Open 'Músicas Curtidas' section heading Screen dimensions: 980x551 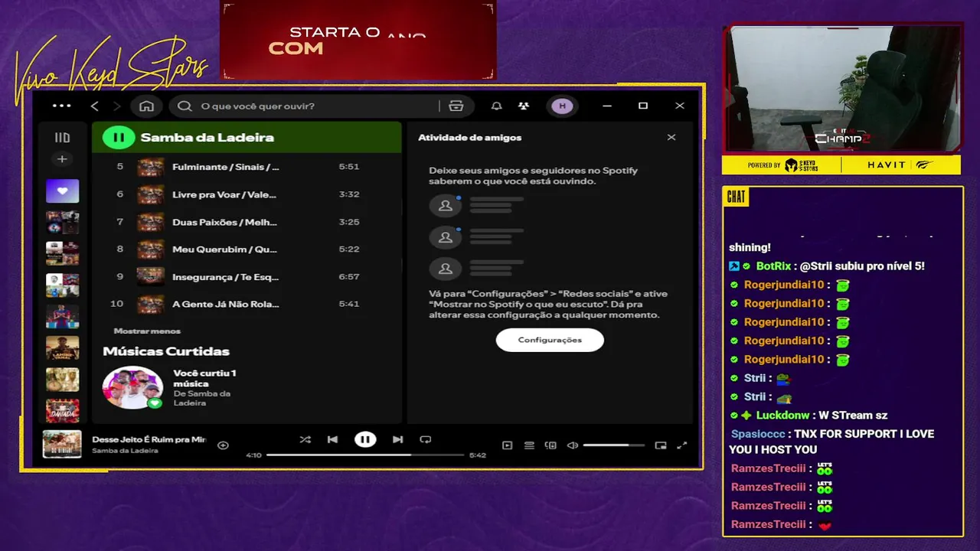pos(166,351)
